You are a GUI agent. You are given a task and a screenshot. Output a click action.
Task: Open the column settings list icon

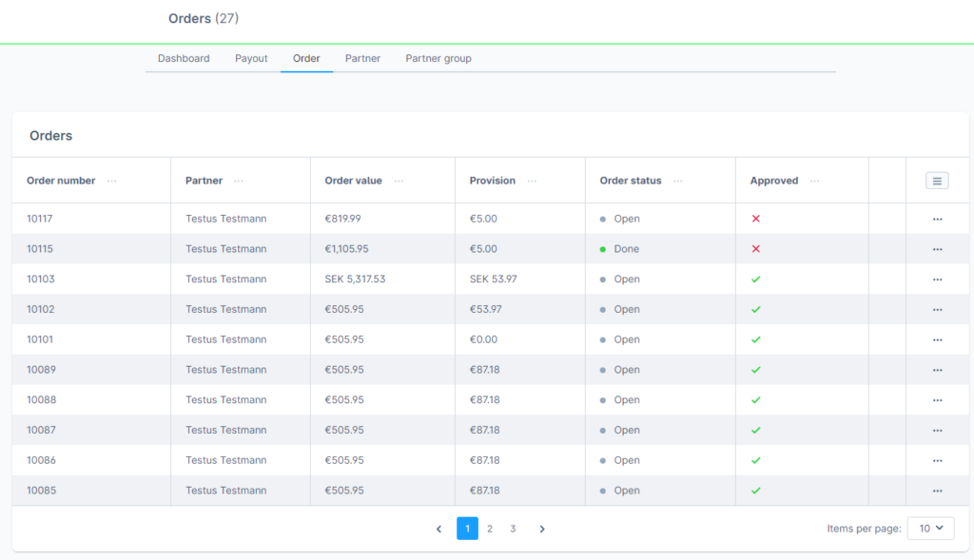click(937, 181)
